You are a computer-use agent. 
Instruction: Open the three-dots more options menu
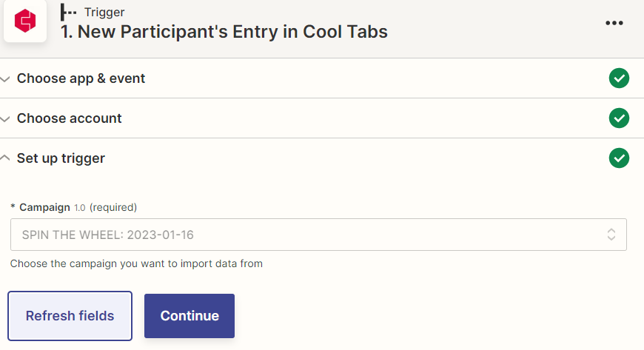pos(614,23)
